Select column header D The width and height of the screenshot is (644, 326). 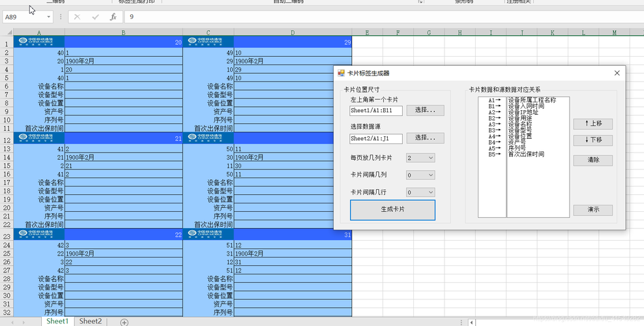click(293, 33)
